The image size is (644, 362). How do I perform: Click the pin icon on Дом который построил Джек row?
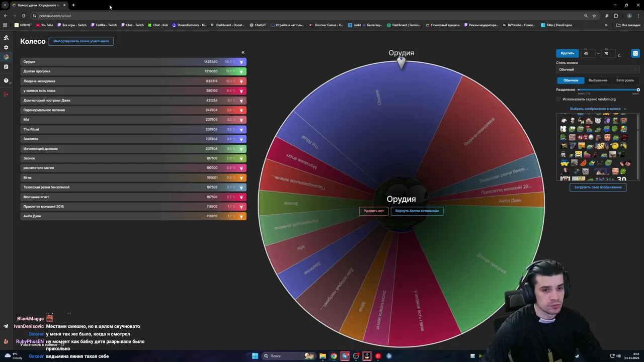click(x=242, y=101)
